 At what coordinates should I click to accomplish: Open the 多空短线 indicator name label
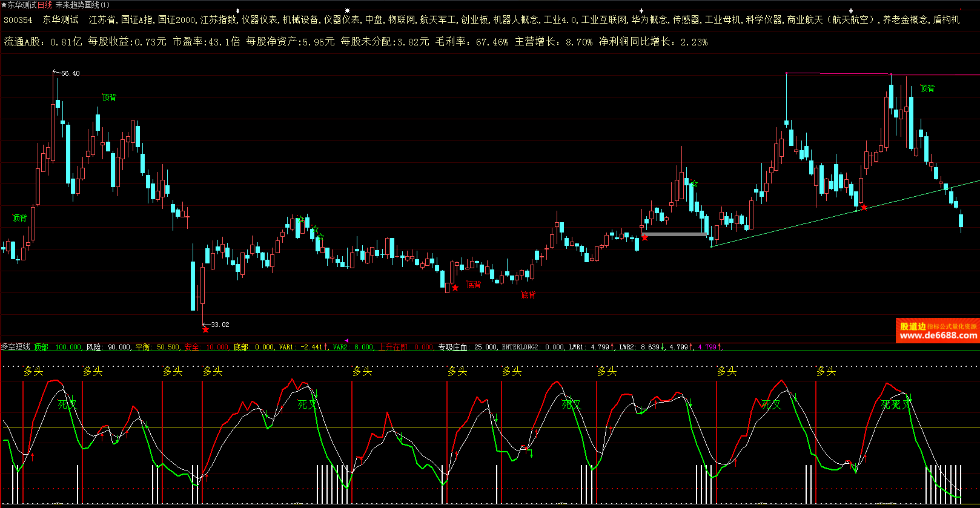coord(16,347)
